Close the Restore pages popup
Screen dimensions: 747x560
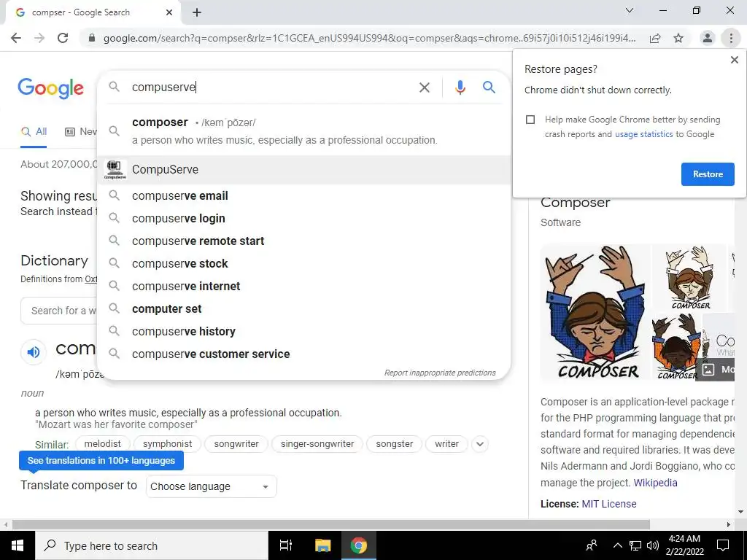point(734,60)
